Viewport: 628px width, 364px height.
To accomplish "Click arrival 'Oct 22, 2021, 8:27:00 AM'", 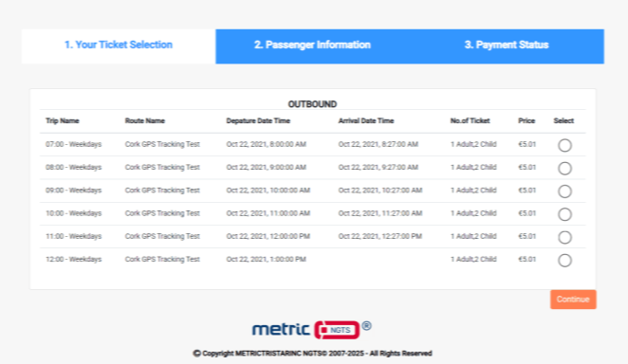I will (x=379, y=144).
